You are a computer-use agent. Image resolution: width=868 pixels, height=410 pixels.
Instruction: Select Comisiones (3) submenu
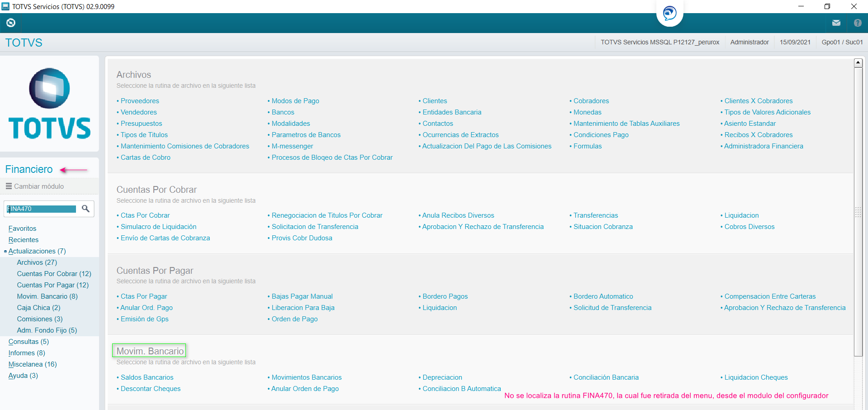pos(40,319)
